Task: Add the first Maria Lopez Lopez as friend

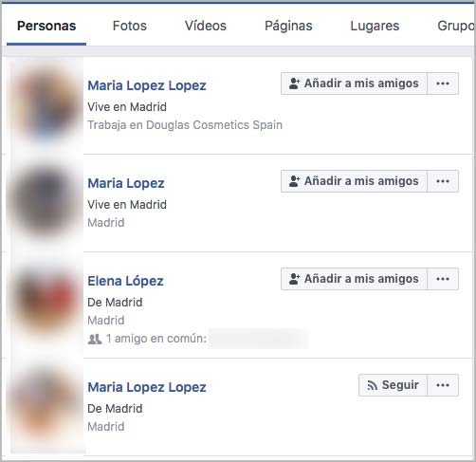Action: 354,83
